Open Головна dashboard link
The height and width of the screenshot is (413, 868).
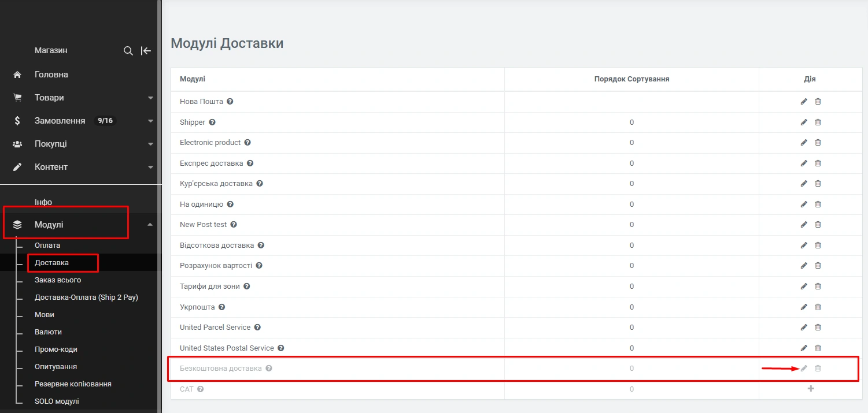point(51,75)
